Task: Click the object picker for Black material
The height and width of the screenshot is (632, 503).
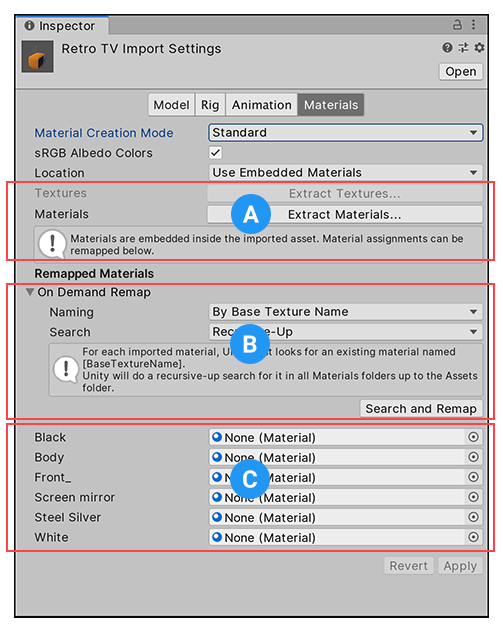Action: point(474,437)
